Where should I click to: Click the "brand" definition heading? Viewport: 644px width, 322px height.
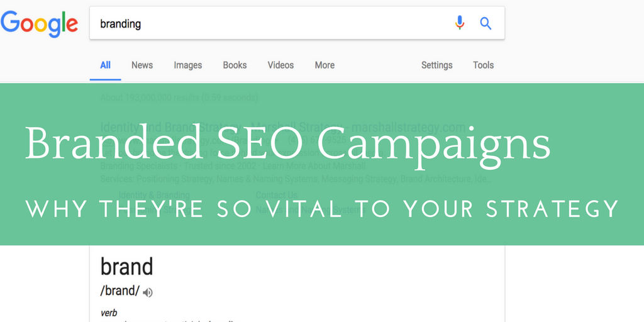click(126, 267)
